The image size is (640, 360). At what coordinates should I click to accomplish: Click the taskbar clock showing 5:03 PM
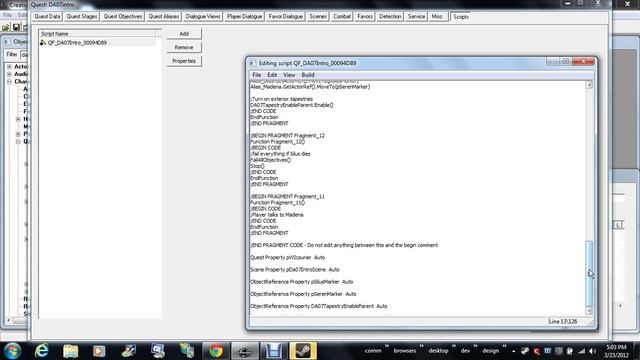click(616, 351)
